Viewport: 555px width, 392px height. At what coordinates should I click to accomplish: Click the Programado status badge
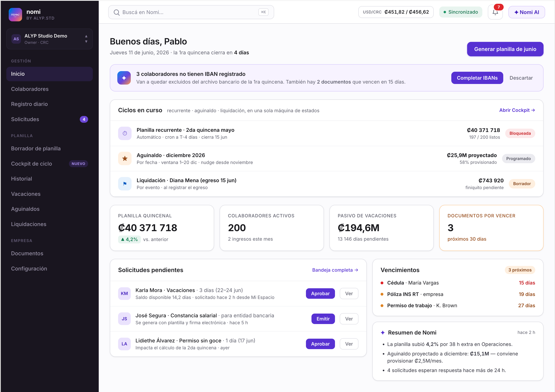pos(518,159)
